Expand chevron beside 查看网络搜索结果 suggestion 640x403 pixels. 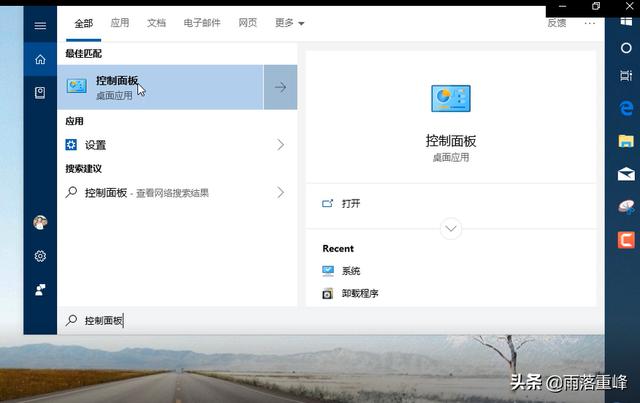click(x=280, y=192)
